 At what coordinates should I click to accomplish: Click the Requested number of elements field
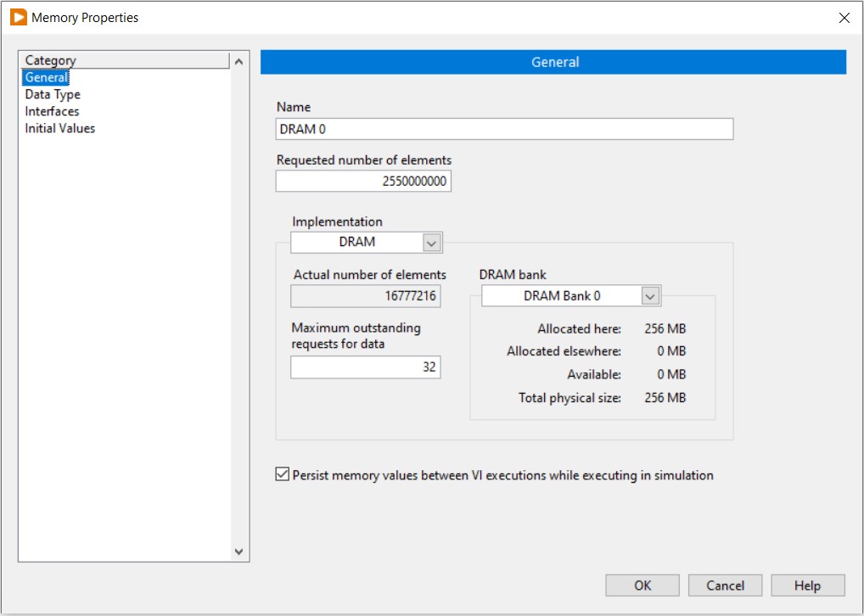363,182
